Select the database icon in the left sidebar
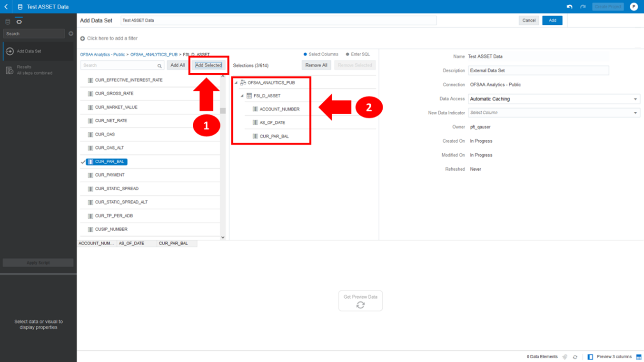 click(7, 21)
